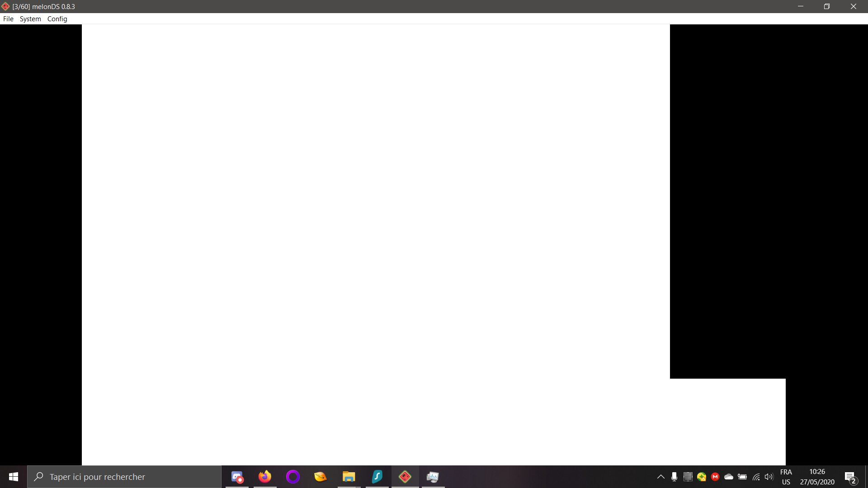
Task: Open the volume slider from the tray
Action: (x=769, y=476)
